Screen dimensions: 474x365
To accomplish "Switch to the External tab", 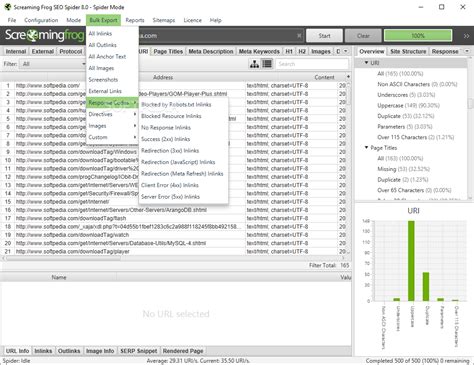I will [x=43, y=51].
